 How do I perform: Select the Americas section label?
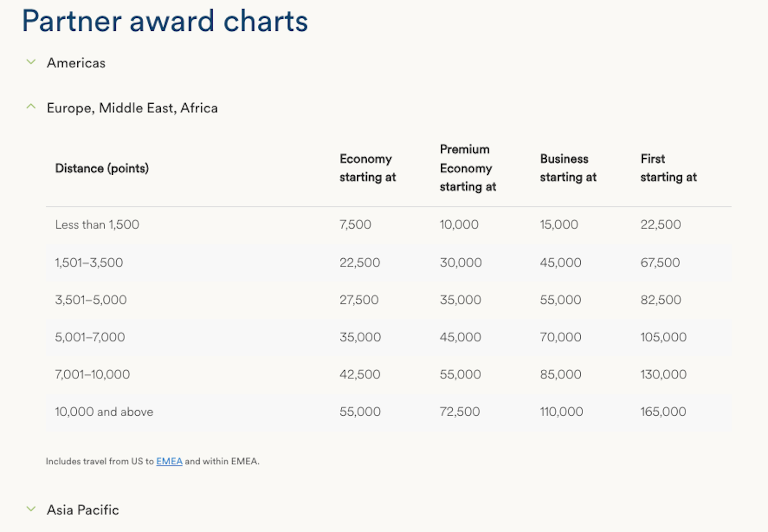[x=76, y=62]
